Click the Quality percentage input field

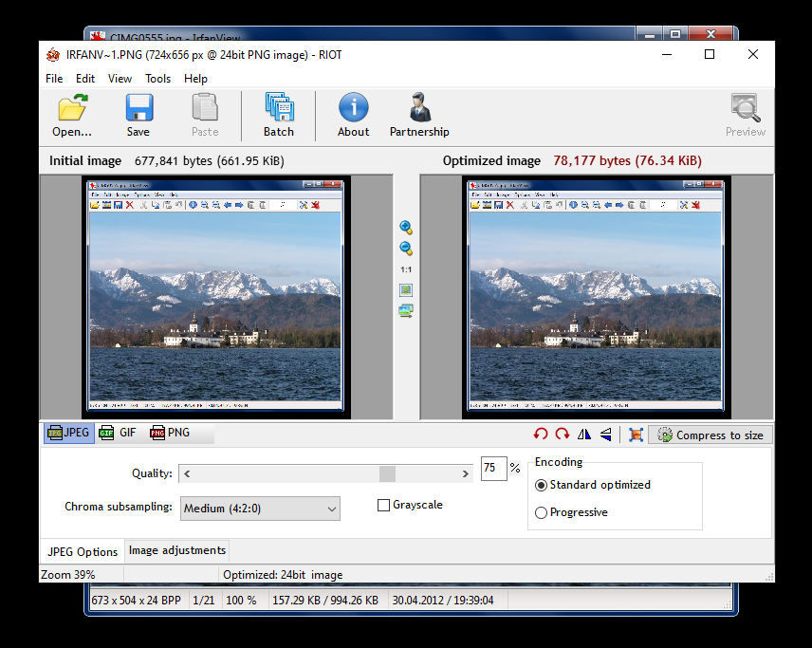tap(493, 469)
